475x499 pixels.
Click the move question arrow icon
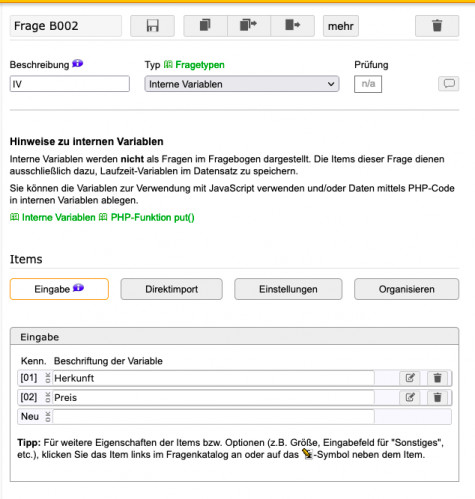[x=292, y=26]
